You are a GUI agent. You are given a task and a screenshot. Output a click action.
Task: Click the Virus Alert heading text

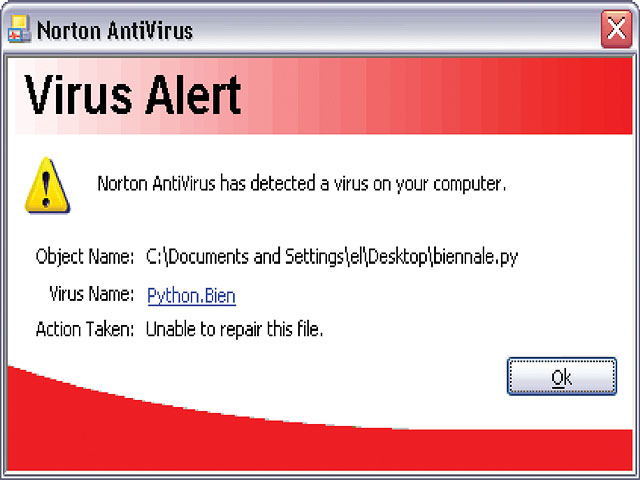click(133, 95)
